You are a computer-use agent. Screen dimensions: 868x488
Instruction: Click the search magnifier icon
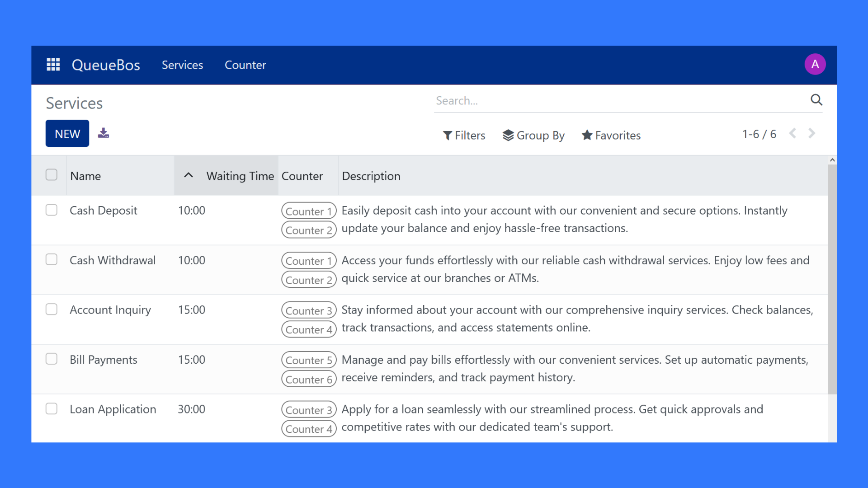click(x=816, y=100)
